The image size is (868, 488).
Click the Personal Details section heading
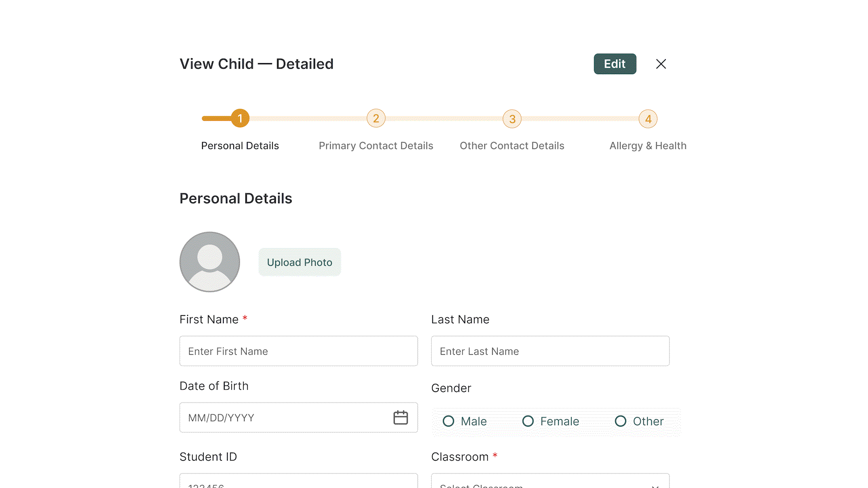[x=236, y=198]
